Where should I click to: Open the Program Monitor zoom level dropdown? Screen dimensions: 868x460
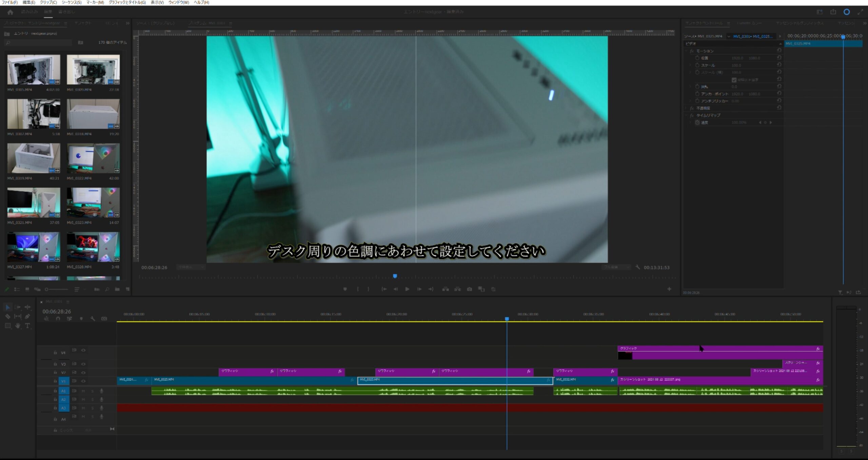click(191, 267)
